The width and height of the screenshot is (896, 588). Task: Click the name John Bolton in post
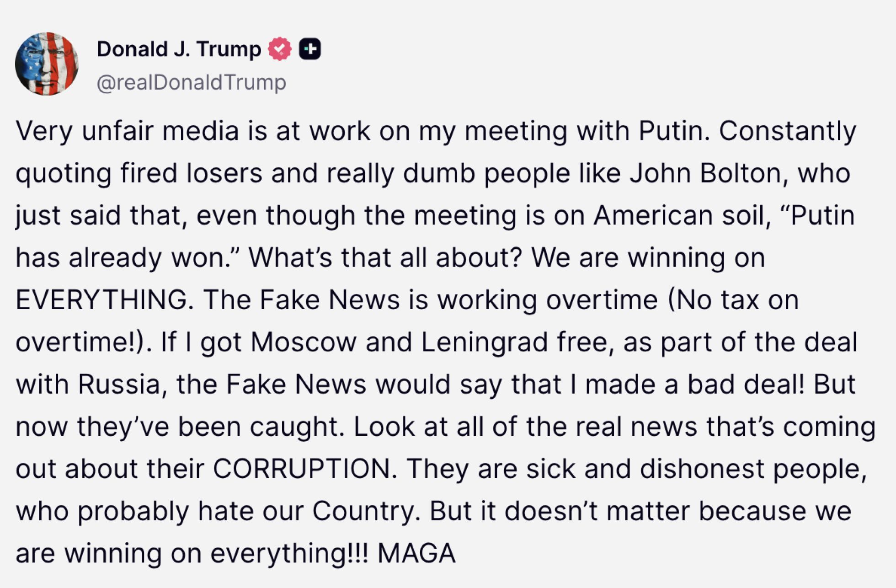pos(705,173)
